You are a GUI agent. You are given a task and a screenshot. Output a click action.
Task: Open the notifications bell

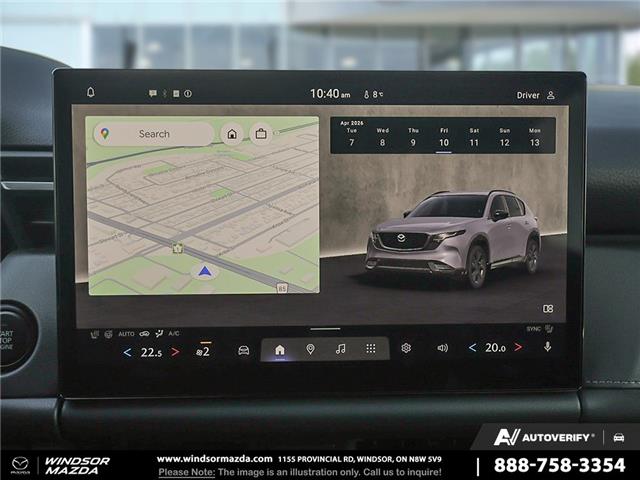click(91, 92)
